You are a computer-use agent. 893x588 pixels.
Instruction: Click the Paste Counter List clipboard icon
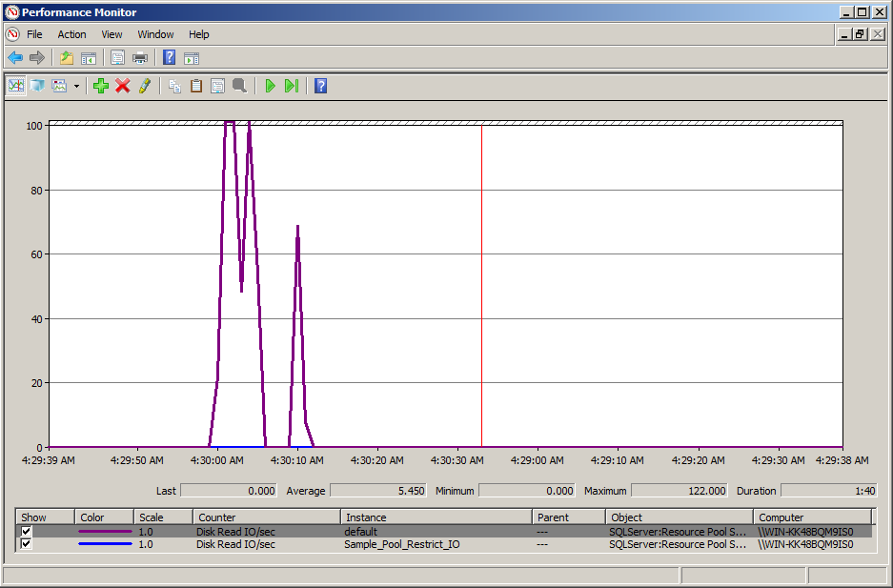click(x=196, y=86)
